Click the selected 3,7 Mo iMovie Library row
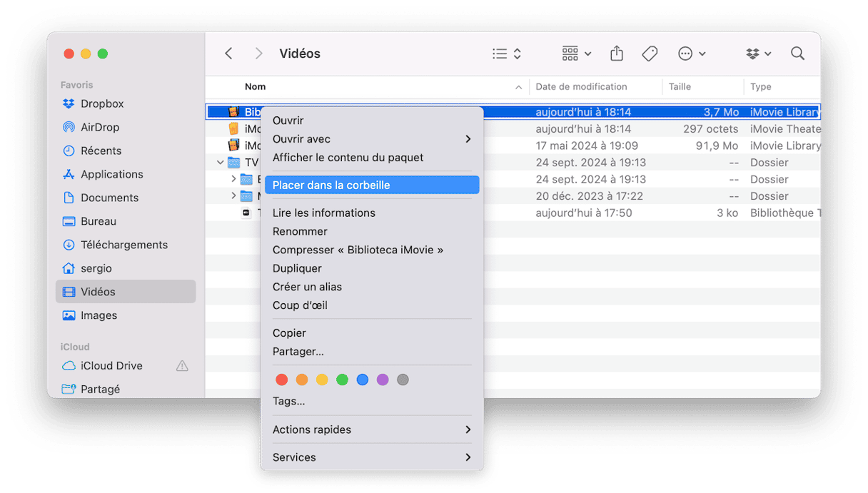The height and width of the screenshot is (493, 868). click(513, 112)
